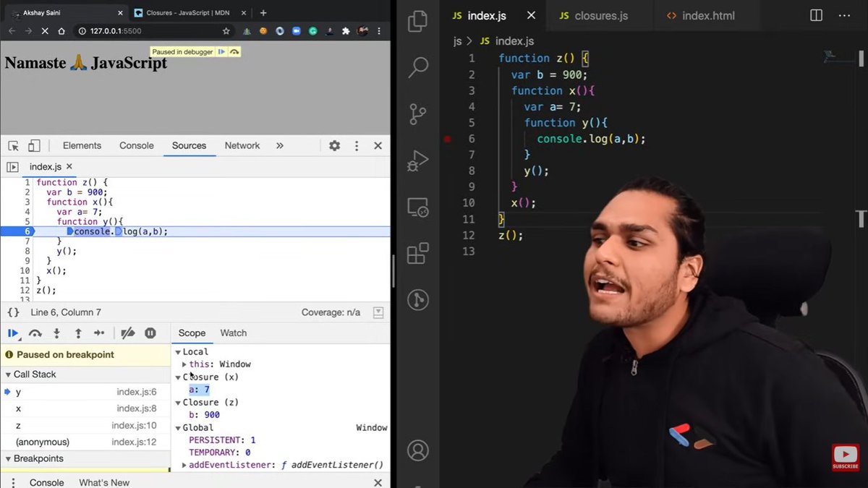Open VS Code Run and Debug view

point(418,160)
